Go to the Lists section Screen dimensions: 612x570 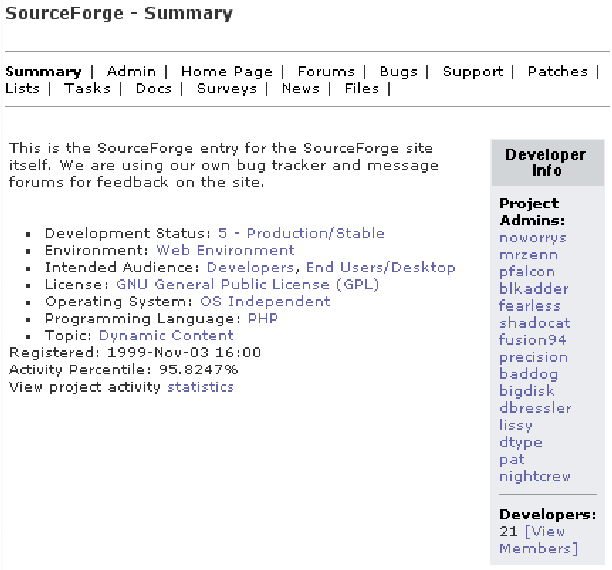22,89
